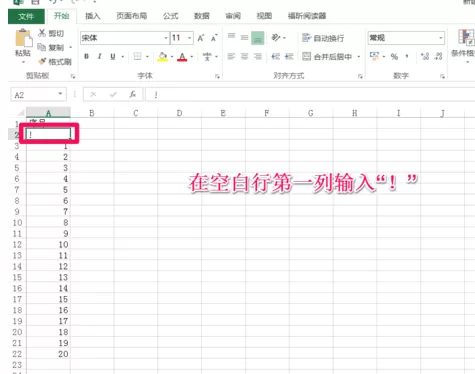
Task: Select row 12 header
Action: point(17,245)
